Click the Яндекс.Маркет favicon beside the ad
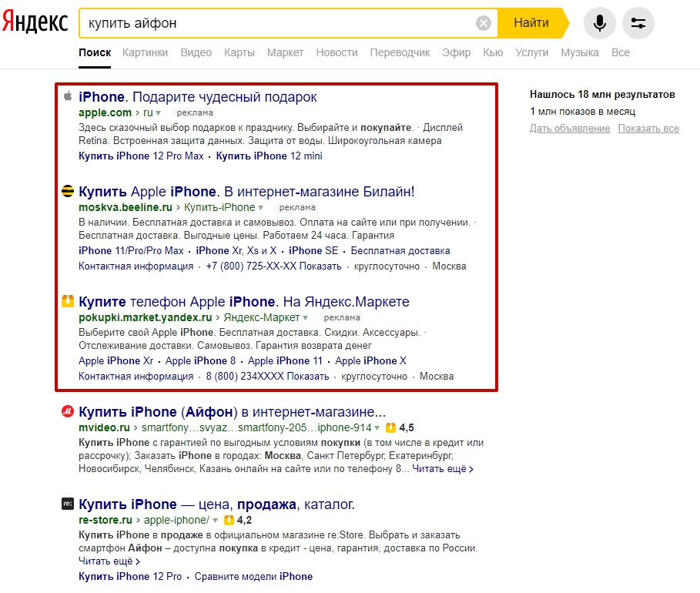This screenshot has width=700, height=593. [x=68, y=301]
